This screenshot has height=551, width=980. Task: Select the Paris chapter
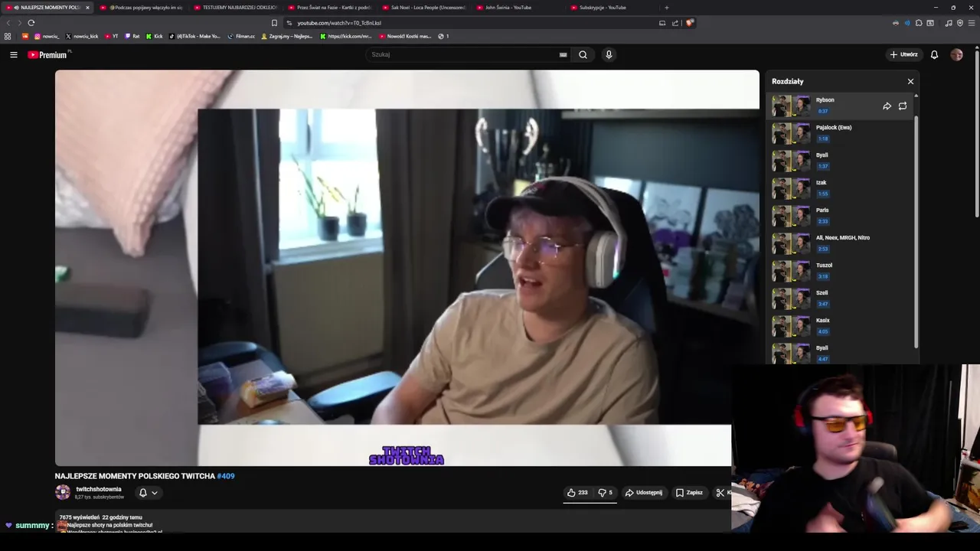(x=841, y=216)
